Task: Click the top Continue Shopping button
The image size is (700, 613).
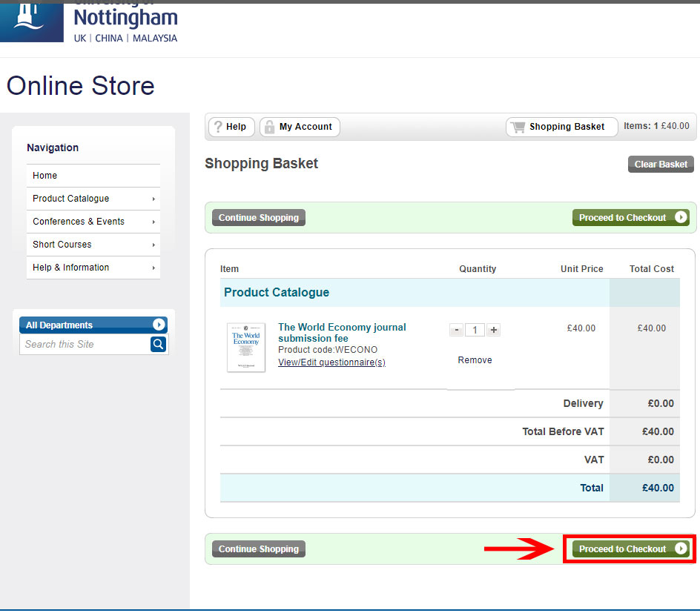Action: point(259,218)
